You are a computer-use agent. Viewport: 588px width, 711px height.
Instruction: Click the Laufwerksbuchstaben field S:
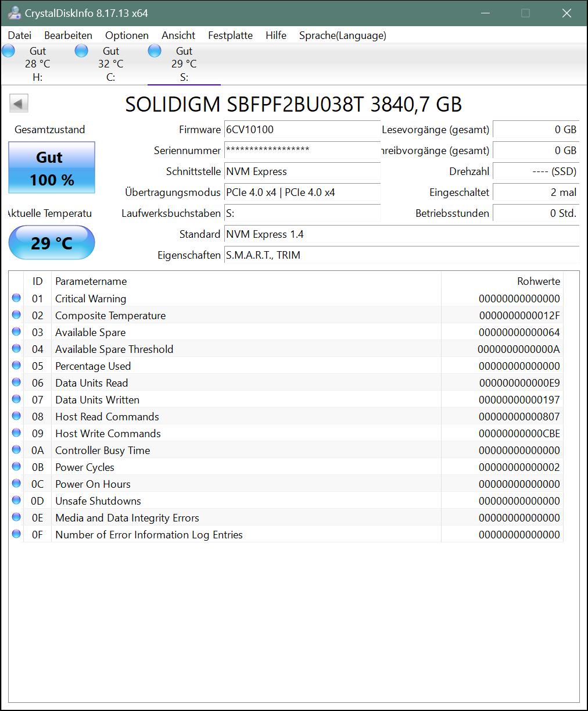coord(302,213)
